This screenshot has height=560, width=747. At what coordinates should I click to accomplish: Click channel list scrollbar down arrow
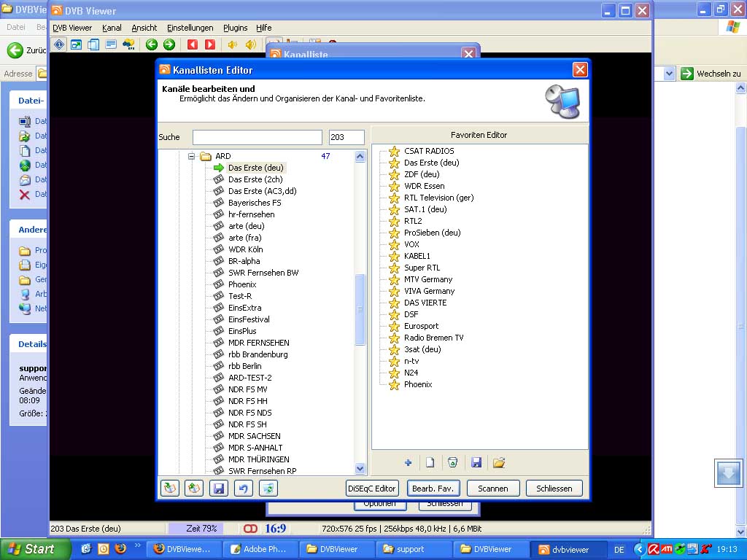point(360,469)
